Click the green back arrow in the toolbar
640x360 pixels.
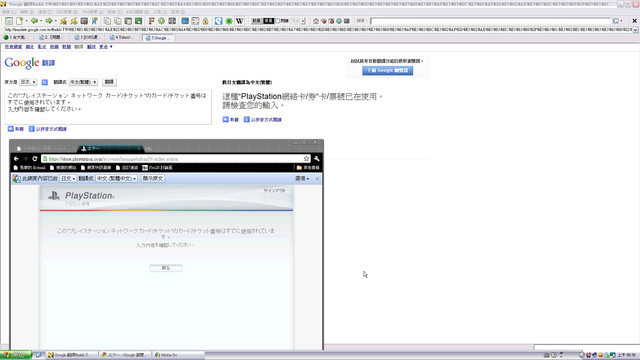point(34,21)
